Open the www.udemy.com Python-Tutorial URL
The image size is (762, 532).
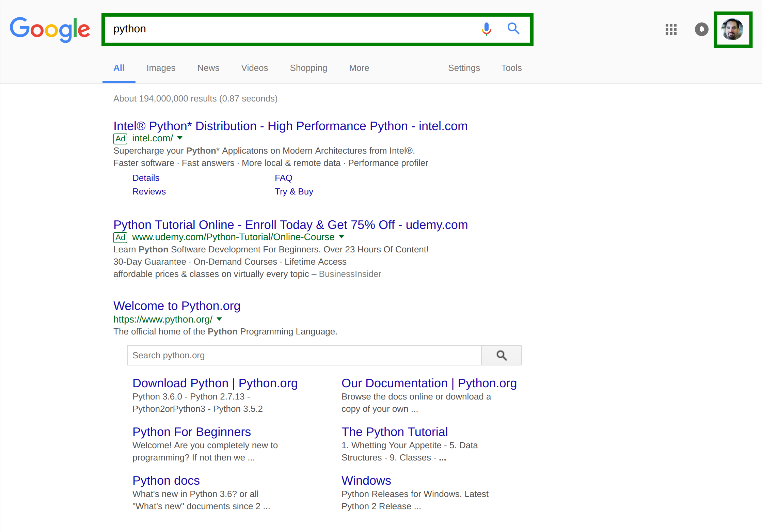[233, 237]
